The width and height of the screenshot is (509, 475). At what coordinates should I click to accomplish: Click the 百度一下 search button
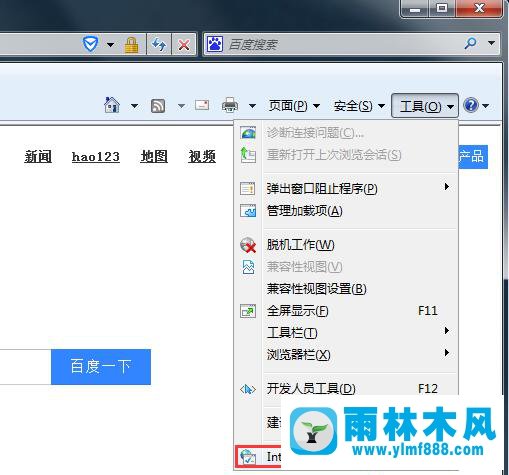[101, 367]
